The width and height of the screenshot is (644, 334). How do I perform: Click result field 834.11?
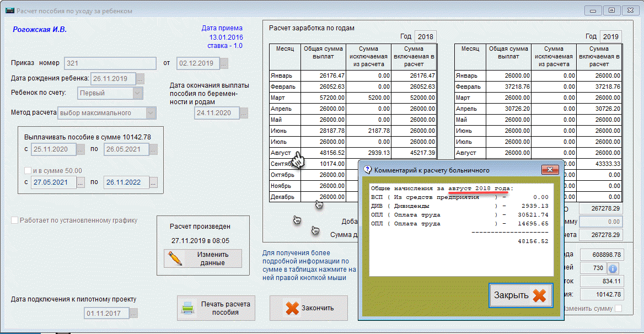point(602,281)
